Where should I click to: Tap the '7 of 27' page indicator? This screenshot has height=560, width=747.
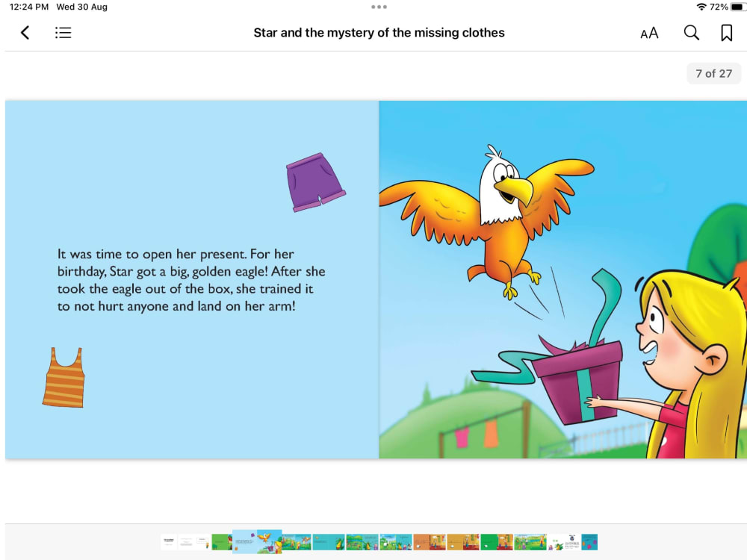pos(713,73)
